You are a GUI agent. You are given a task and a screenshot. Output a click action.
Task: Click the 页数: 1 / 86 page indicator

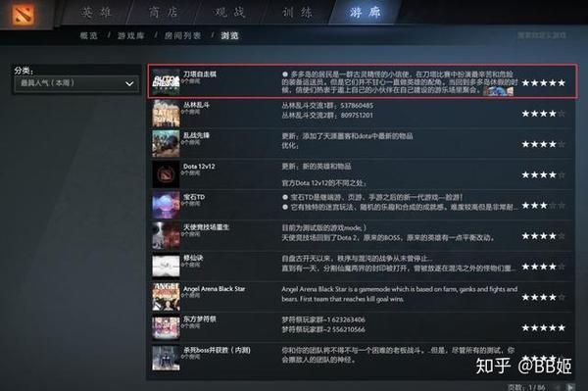point(526,387)
